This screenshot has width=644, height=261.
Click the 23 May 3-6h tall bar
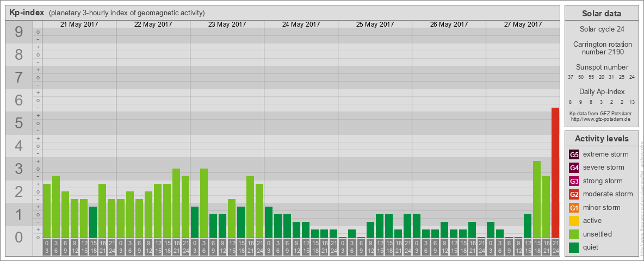204,203
